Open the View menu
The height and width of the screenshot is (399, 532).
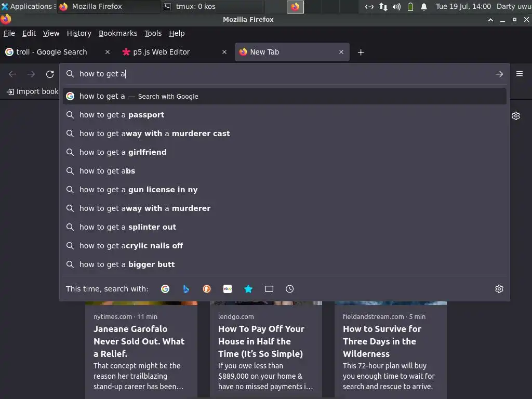[x=51, y=33]
